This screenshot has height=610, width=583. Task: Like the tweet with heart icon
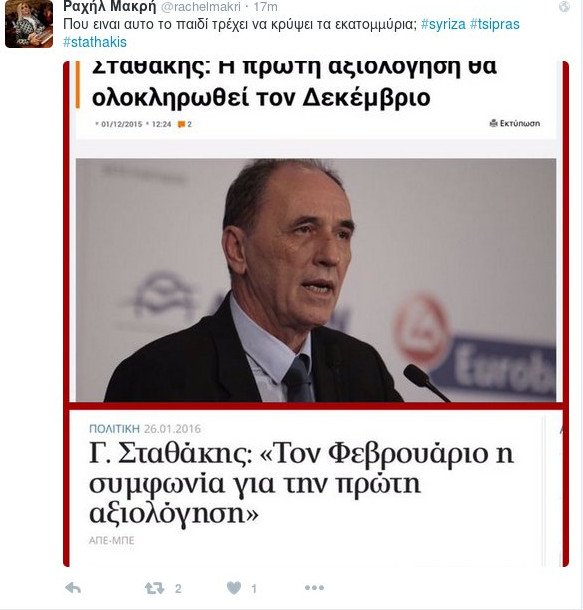(x=234, y=588)
